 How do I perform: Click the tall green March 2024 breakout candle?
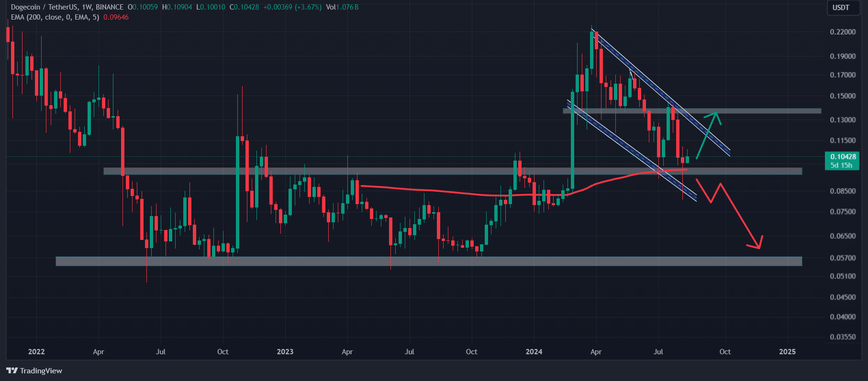[x=572, y=141]
